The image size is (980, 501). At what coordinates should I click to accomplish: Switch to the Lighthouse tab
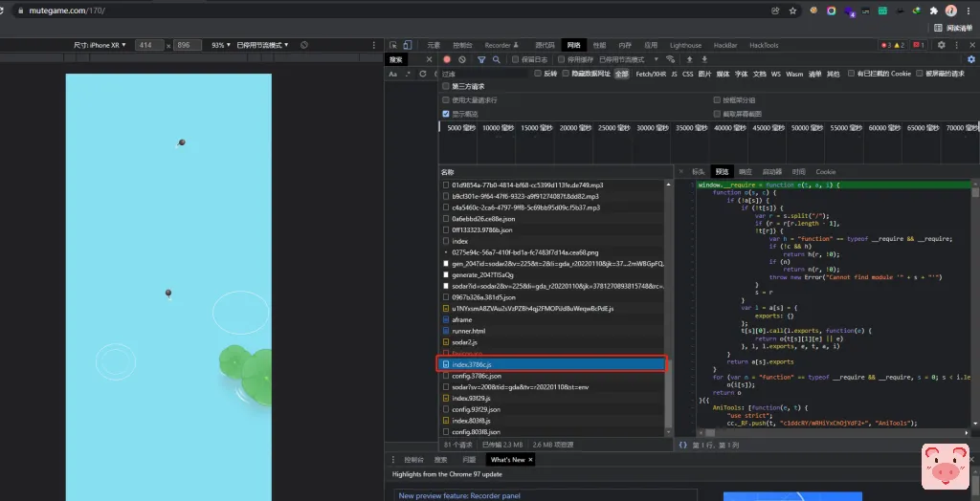pos(685,45)
